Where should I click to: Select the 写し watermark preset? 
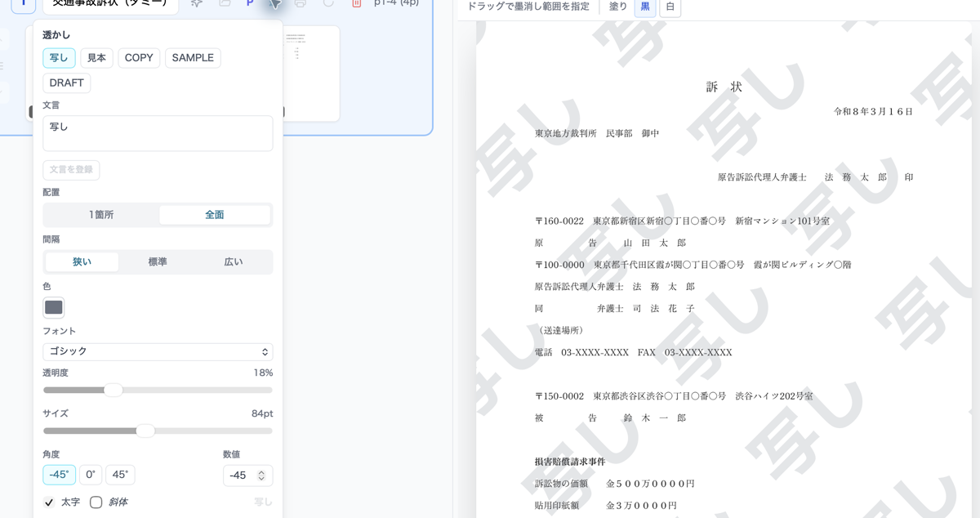pos(59,58)
